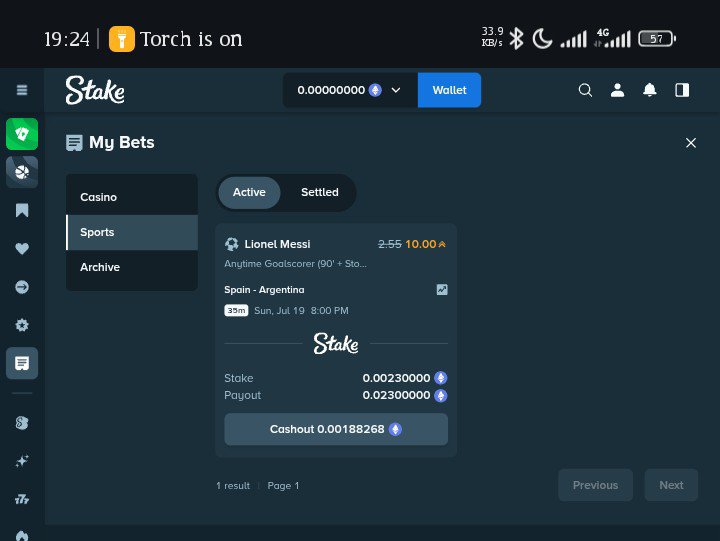
Task: Click the moon do-not-disturb status icon
Action: 542,39
